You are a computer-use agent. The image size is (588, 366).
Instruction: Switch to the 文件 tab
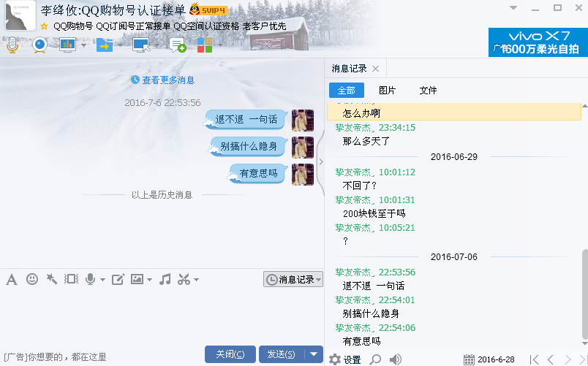(x=429, y=91)
